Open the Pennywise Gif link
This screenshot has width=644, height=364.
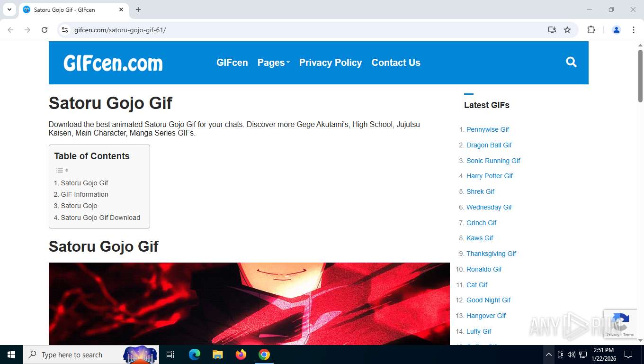pyautogui.click(x=488, y=129)
